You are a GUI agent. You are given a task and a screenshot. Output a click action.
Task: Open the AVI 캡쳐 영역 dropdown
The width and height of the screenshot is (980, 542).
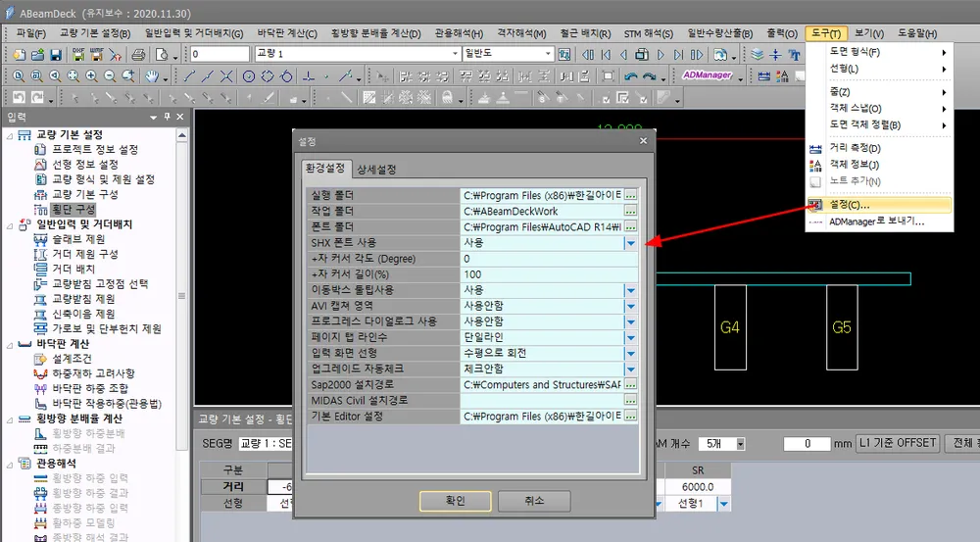[x=630, y=307]
